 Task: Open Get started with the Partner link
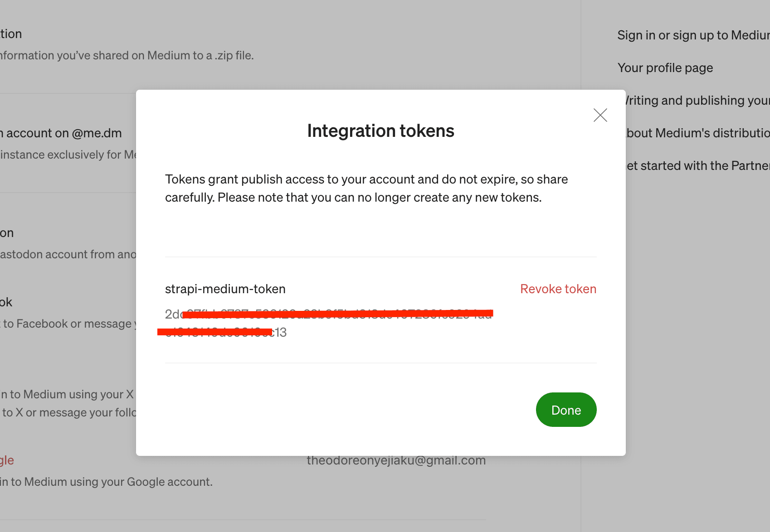click(x=697, y=165)
